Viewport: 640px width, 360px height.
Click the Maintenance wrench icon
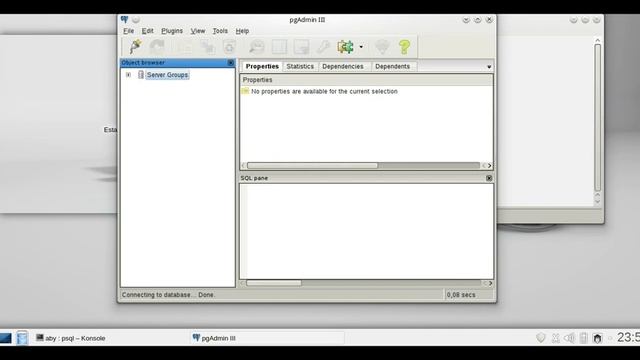click(x=323, y=47)
